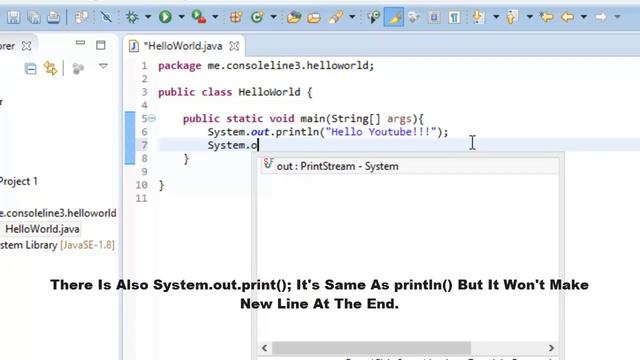
Task: Click the Skip All Breakpoints icon
Action: 106,17
